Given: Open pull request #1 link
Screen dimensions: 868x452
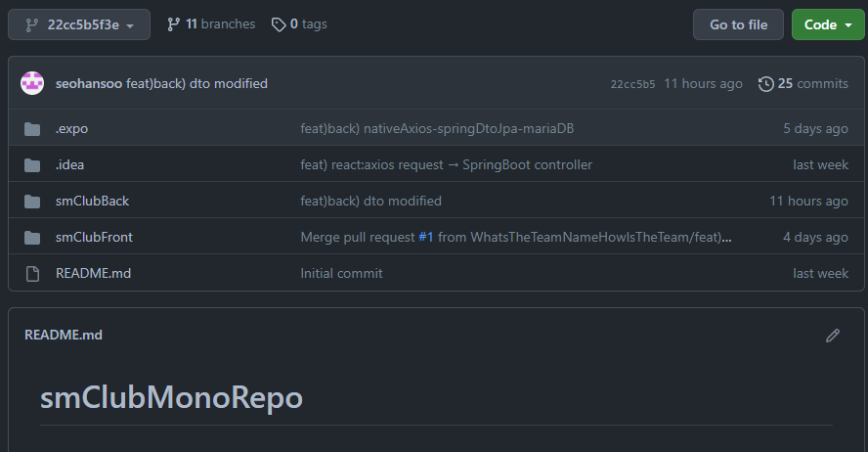Looking at the screenshot, I should 426,237.
